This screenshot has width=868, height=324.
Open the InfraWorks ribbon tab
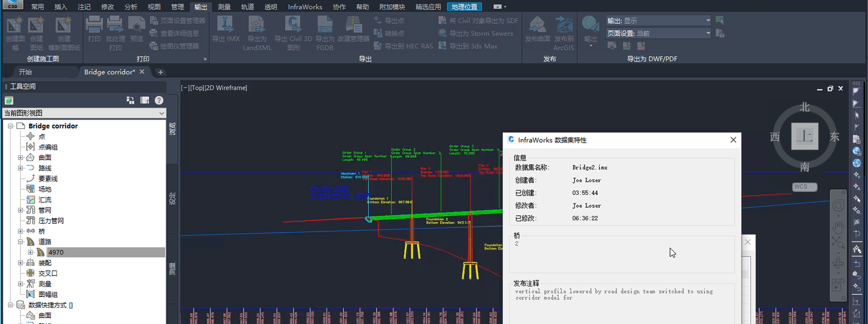[x=305, y=7]
